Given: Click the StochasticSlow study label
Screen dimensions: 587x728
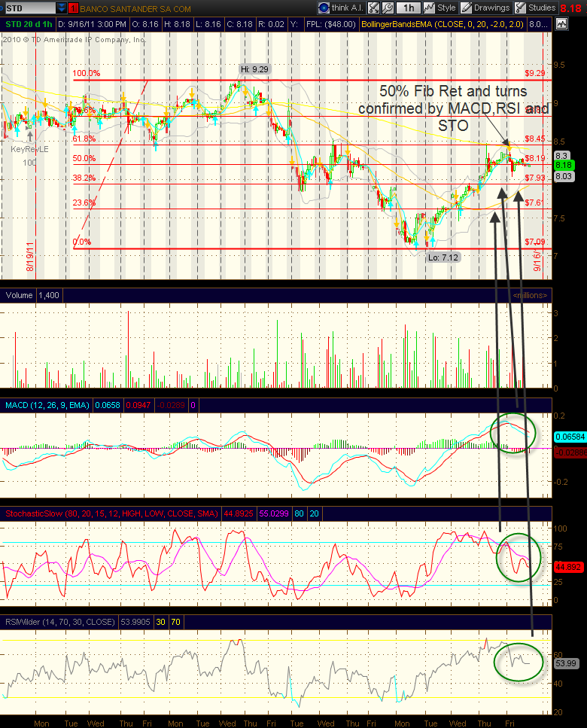Looking at the screenshot, I should point(111,513).
